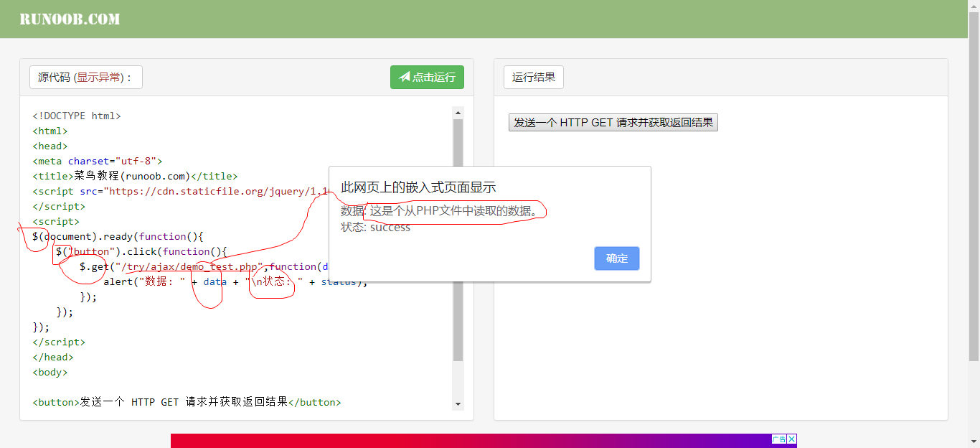
Task: Click the <button>发送一个 HTTP GET code line
Action: pos(187,402)
